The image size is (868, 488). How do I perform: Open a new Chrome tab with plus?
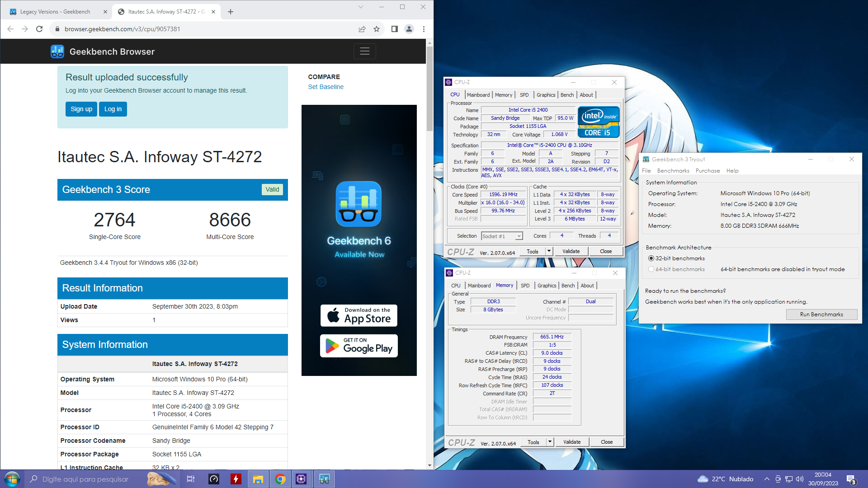231,12
